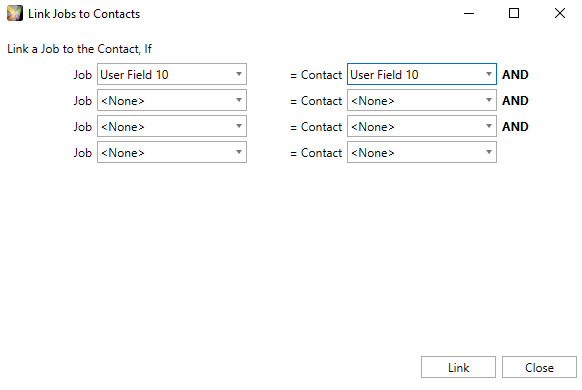Click the Link button

pos(458,367)
